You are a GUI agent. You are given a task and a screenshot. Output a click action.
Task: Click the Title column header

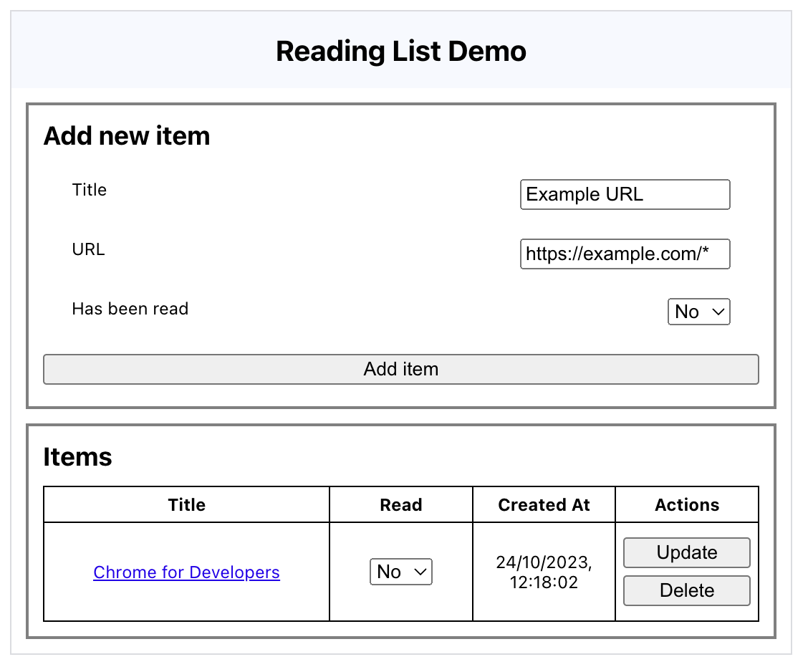pyautogui.click(x=186, y=504)
